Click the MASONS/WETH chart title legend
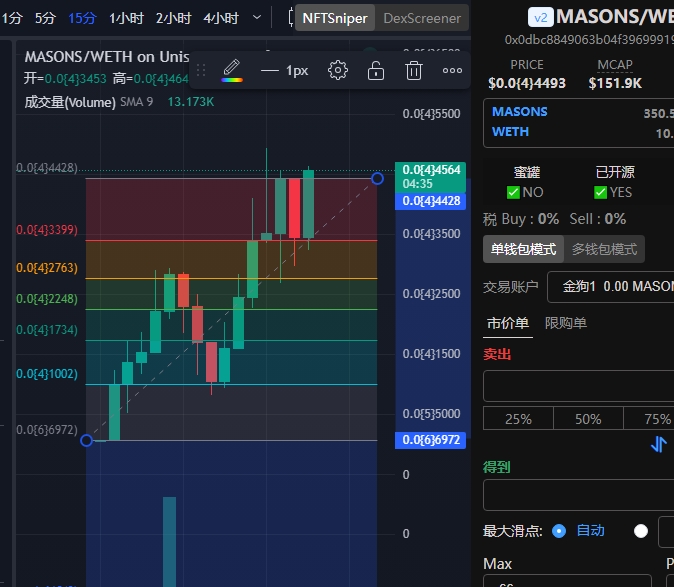Viewport: 674px width, 587px height. pyautogui.click(x=107, y=57)
